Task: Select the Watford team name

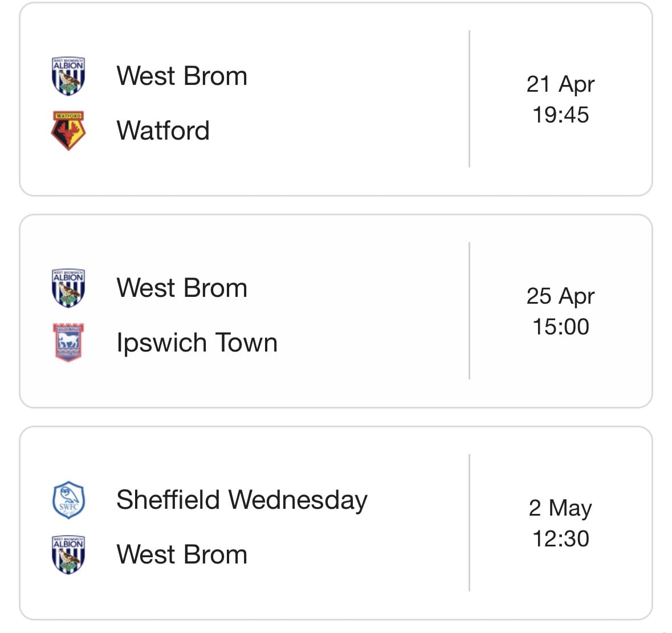Action: (x=163, y=130)
